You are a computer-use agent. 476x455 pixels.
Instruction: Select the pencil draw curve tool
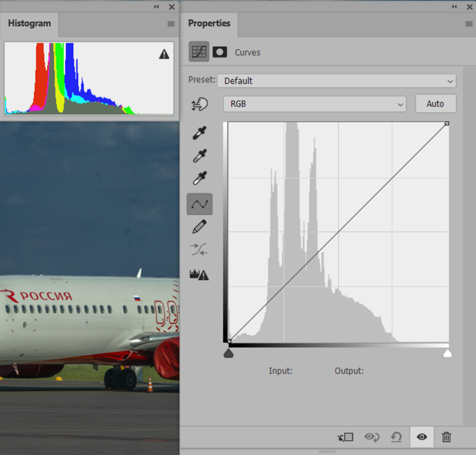click(x=200, y=226)
